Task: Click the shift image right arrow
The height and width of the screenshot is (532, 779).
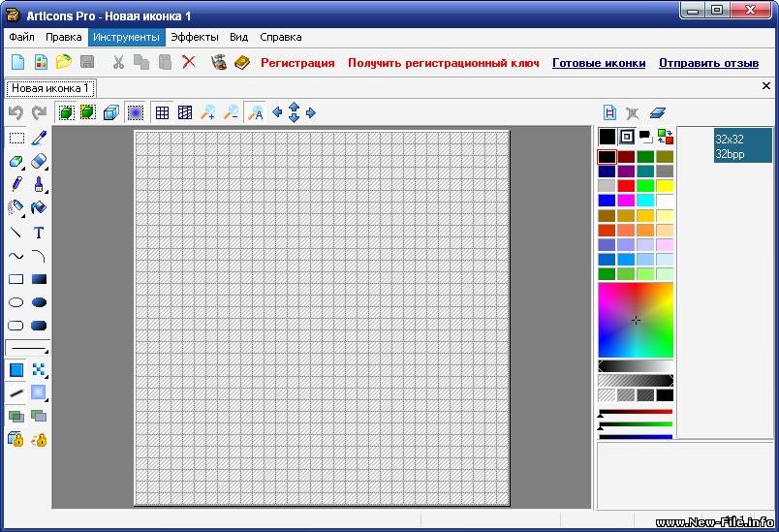Action: (x=311, y=112)
